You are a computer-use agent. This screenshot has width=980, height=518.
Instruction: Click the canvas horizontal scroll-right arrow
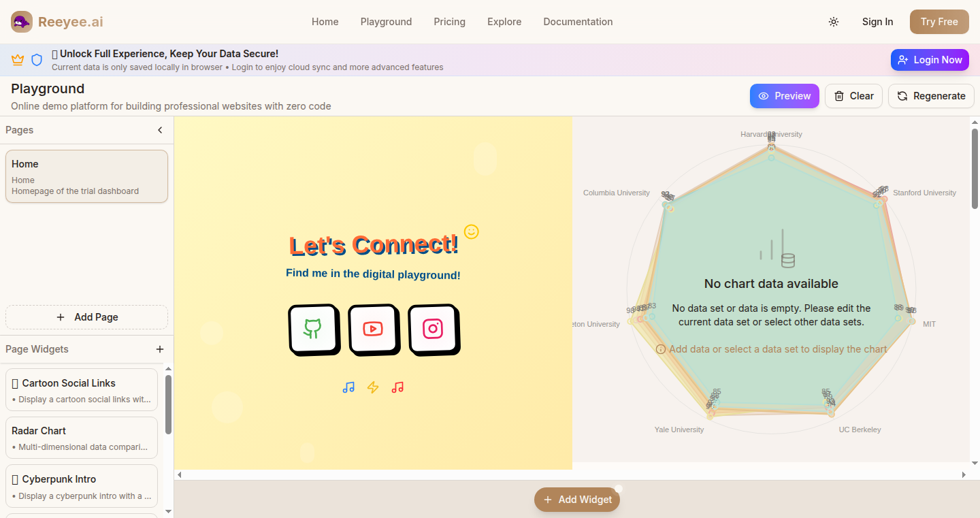click(964, 474)
